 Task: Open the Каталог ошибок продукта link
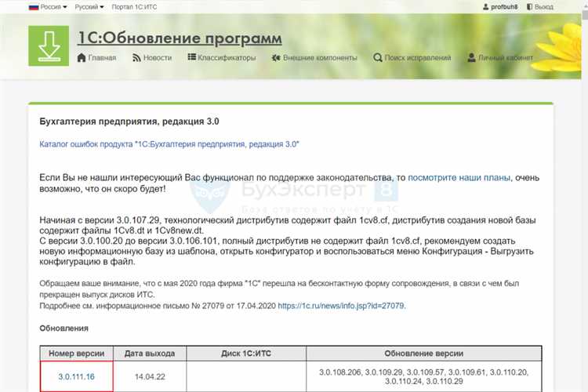pos(169,144)
